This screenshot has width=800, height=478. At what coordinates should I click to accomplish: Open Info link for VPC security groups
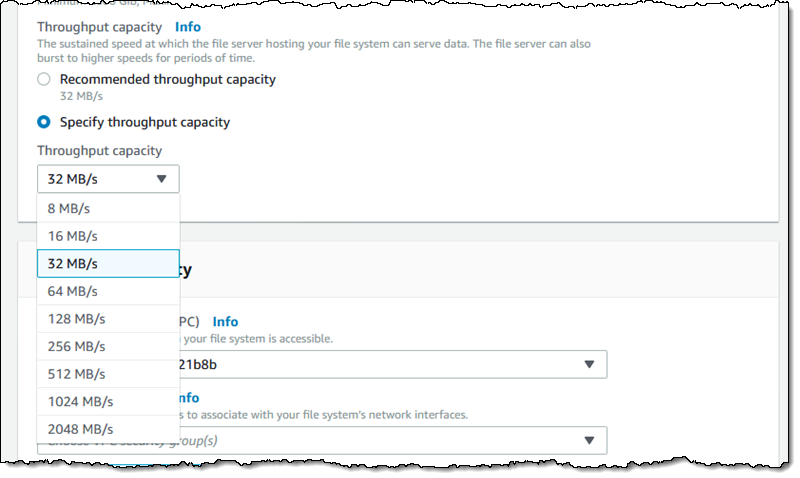190,398
